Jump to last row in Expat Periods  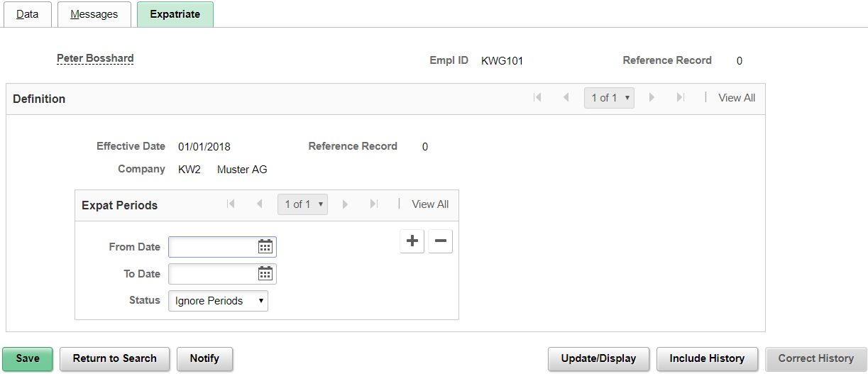pyautogui.click(x=373, y=204)
